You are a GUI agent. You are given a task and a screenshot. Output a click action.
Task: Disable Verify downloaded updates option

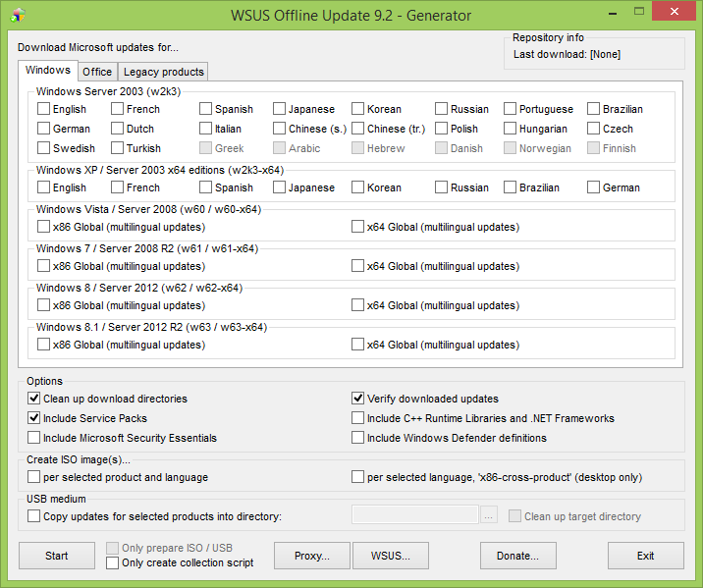click(x=359, y=399)
